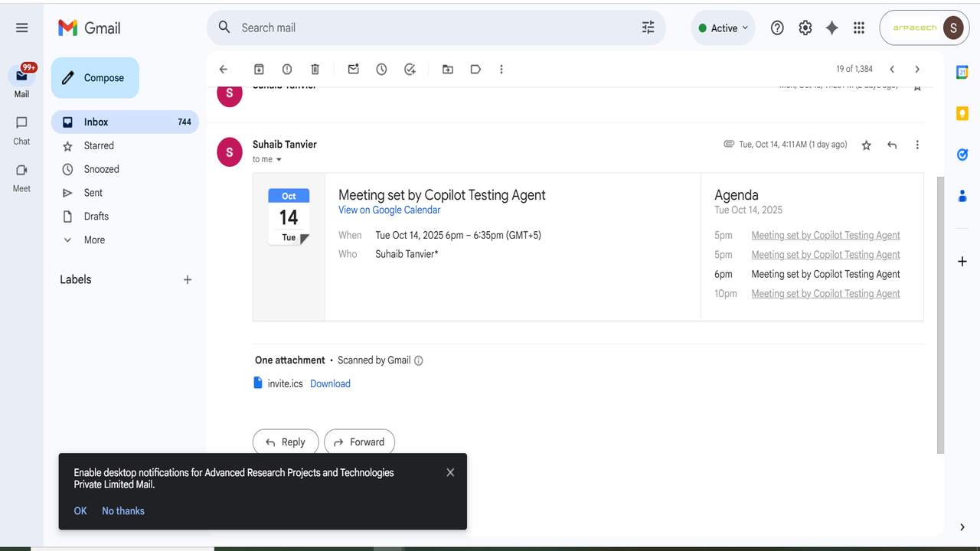Open toolbar More options menu
This screenshot has height=551, width=980.
click(x=501, y=70)
